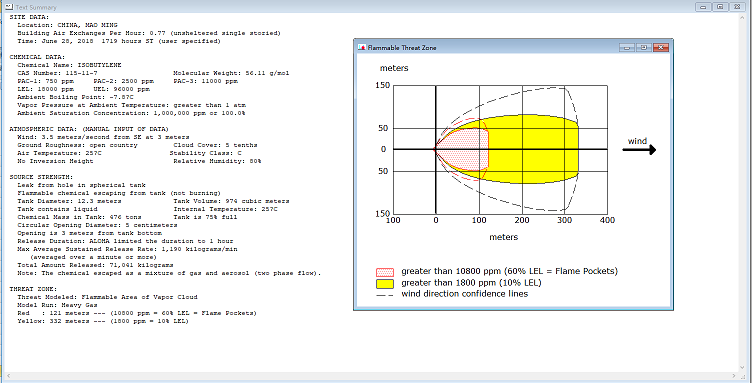Screen dimensions: 752x383
Task: Click the 'Opening is 3 meters from tank bottom' line
Action: coord(89,233)
